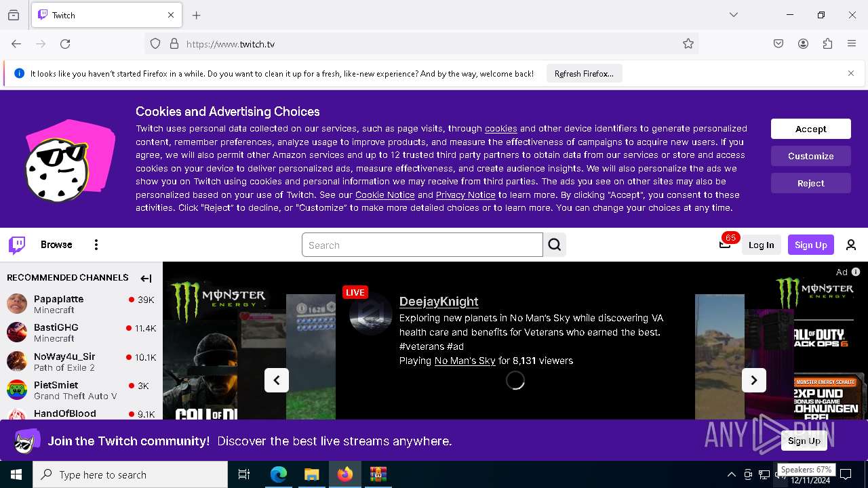Open No Man's Sky game link
This screenshot has width=868, height=488.
pos(465,361)
